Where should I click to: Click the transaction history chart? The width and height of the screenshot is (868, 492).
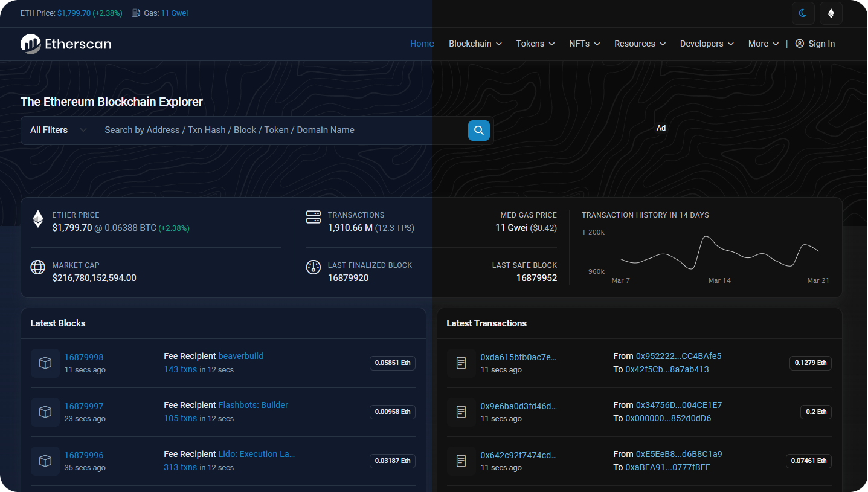(x=719, y=253)
